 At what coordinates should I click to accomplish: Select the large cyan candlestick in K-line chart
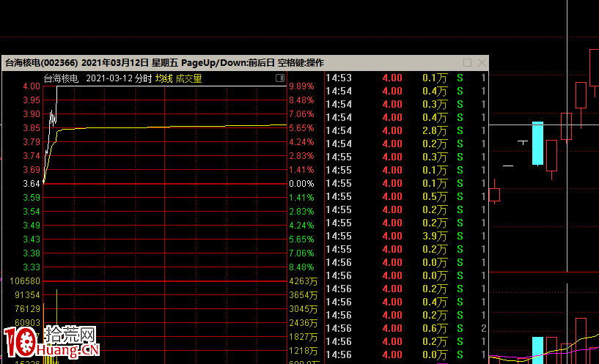(x=537, y=143)
